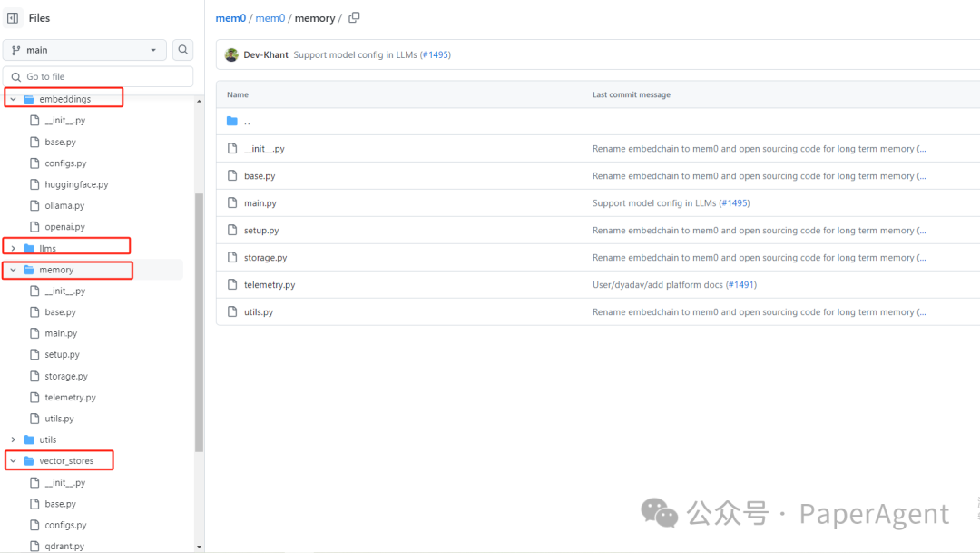
Task: Open telemetry.py in file listing
Action: (x=269, y=284)
